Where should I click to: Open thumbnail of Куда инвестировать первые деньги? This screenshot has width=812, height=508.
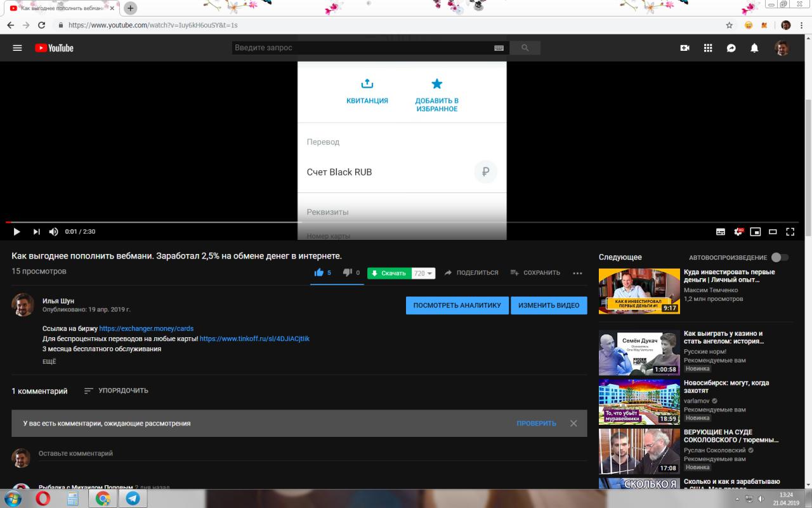point(639,291)
